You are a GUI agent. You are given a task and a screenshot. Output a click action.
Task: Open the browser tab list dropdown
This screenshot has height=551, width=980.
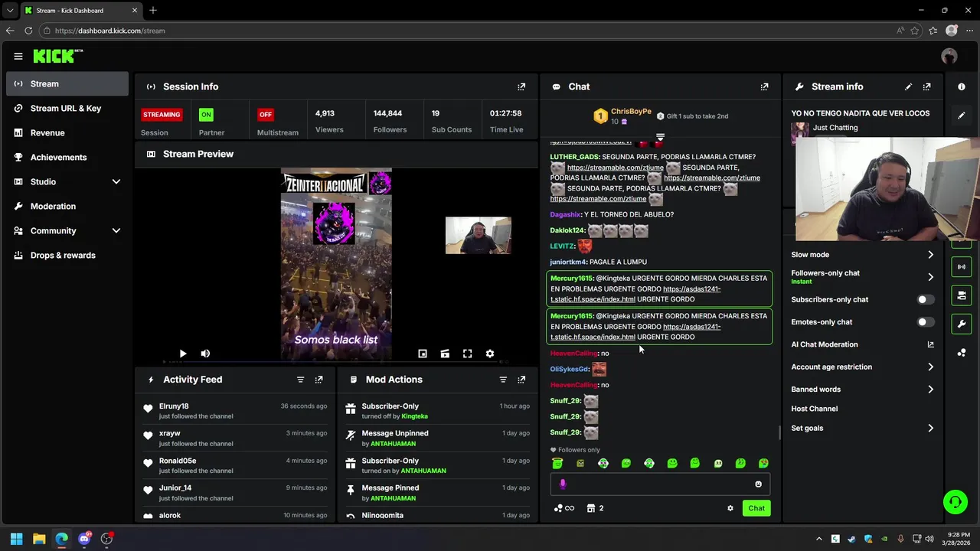coord(9,11)
